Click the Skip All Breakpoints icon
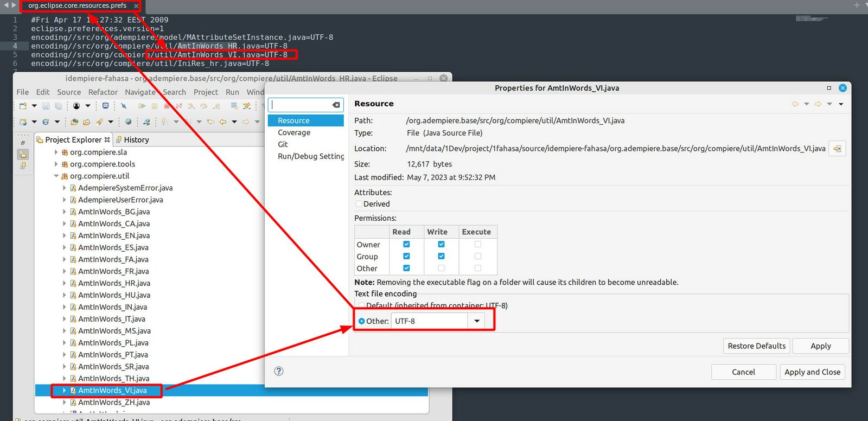The width and height of the screenshot is (868, 421). 124,106
